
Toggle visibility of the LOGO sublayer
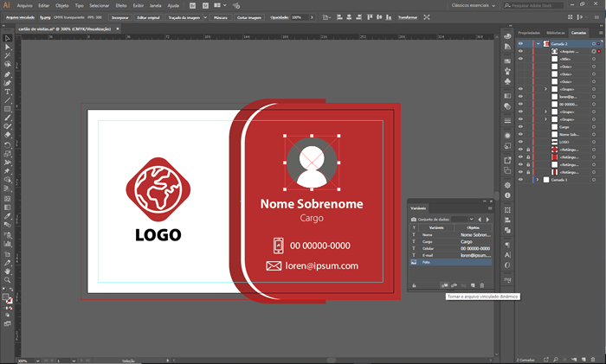pos(520,142)
